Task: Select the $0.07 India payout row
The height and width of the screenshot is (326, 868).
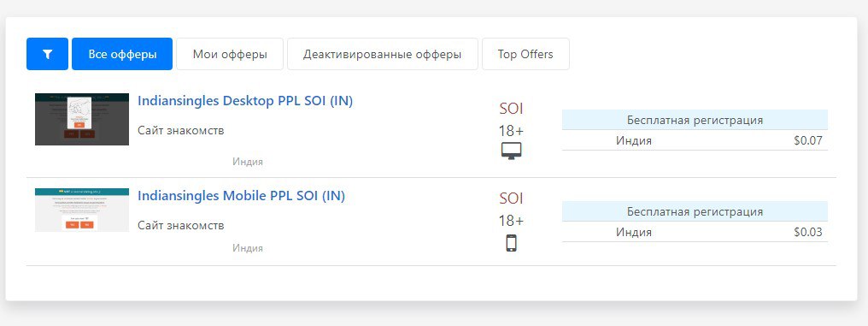Action: tap(695, 140)
